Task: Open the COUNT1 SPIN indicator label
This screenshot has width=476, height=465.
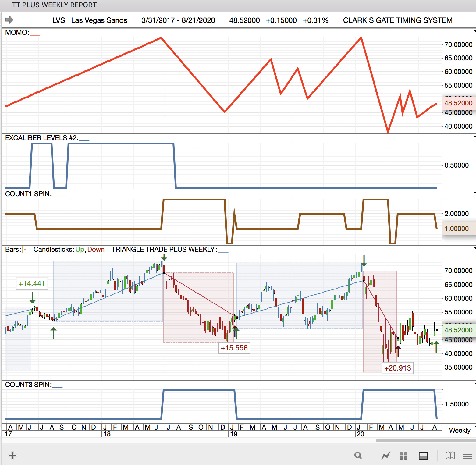Action: (28, 194)
